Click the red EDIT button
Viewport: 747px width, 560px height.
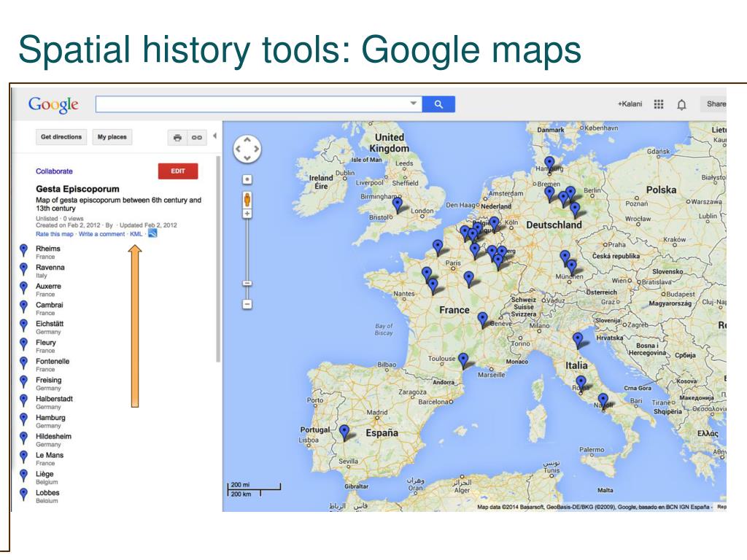[178, 171]
